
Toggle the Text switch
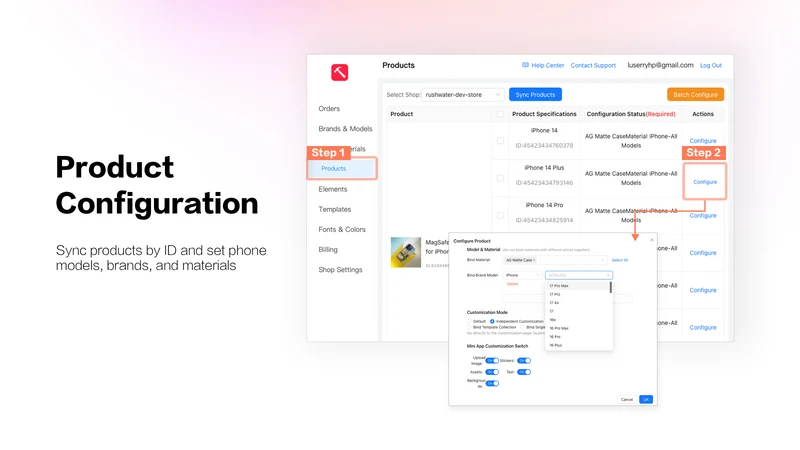point(524,372)
